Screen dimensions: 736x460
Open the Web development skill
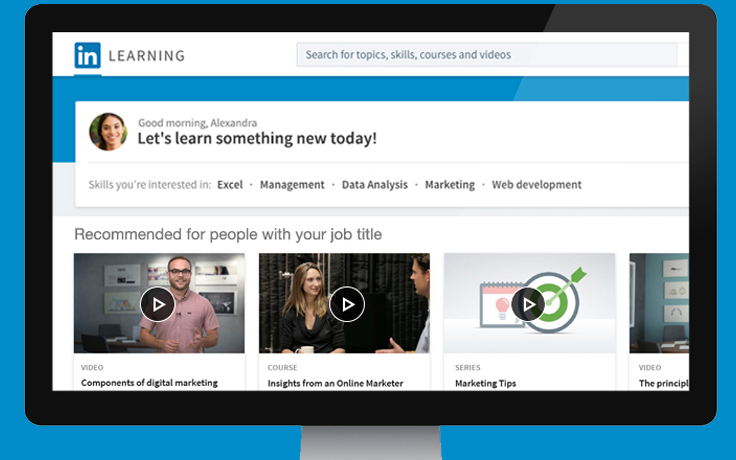pyautogui.click(x=537, y=185)
